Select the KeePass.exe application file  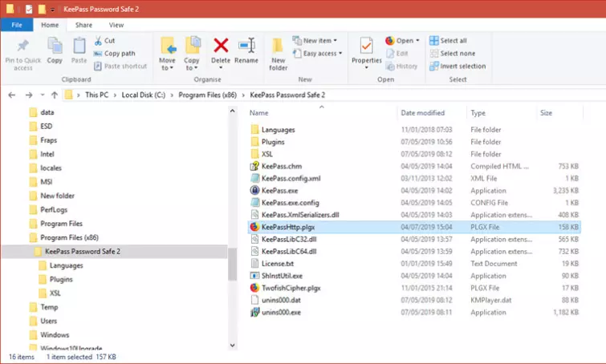point(279,191)
